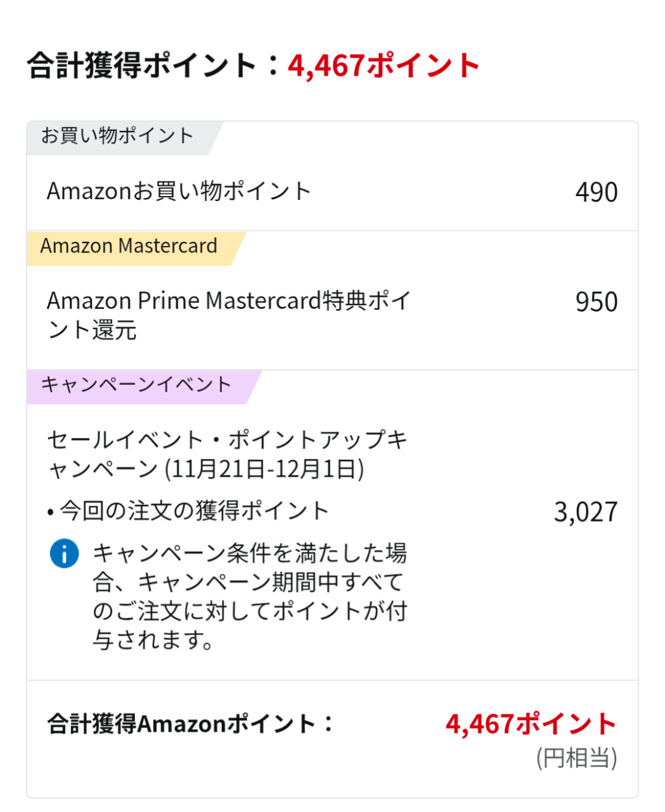Click the Amazonお買い物ポイント row label

pyautogui.click(x=179, y=192)
